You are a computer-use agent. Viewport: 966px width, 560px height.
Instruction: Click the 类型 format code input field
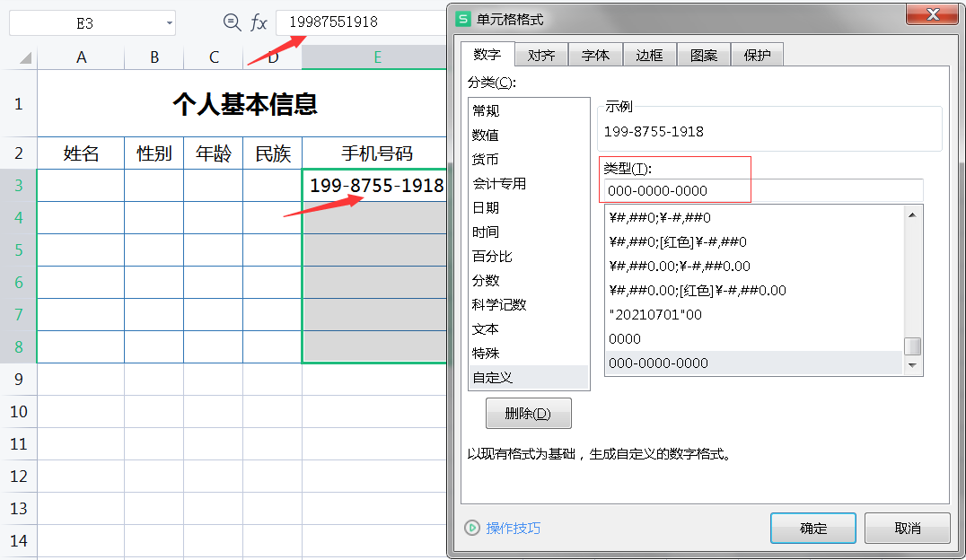point(763,190)
